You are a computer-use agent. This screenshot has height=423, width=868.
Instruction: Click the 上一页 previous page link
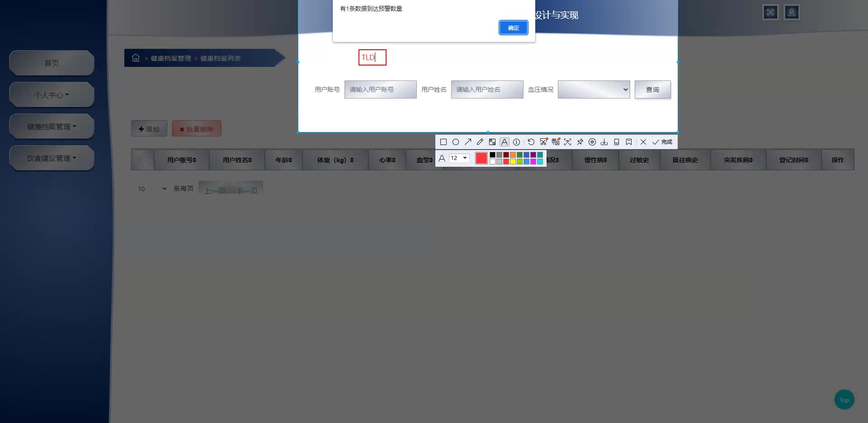215,191
